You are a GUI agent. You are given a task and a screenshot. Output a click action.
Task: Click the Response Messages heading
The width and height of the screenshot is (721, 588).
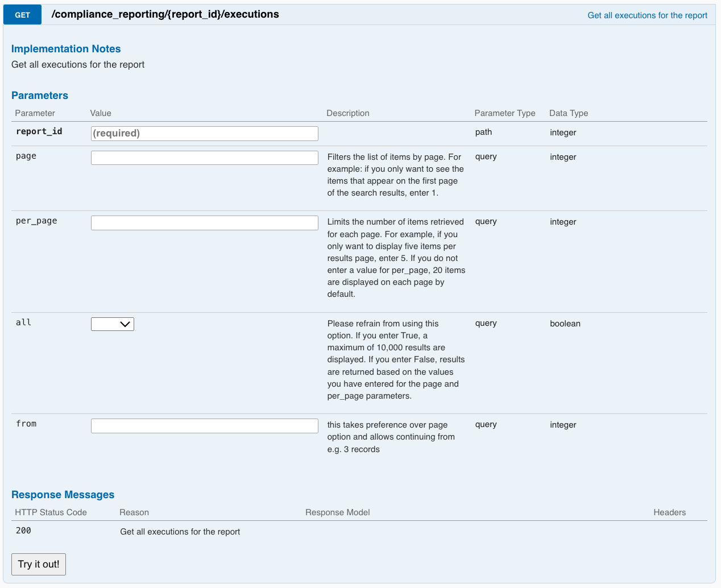pos(63,495)
